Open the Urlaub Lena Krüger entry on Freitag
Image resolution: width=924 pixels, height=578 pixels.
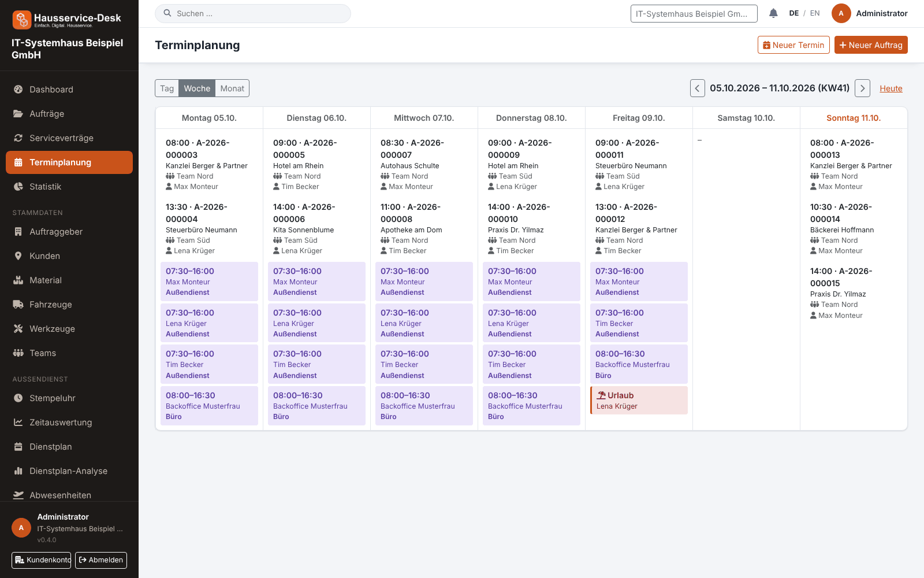[x=639, y=401]
